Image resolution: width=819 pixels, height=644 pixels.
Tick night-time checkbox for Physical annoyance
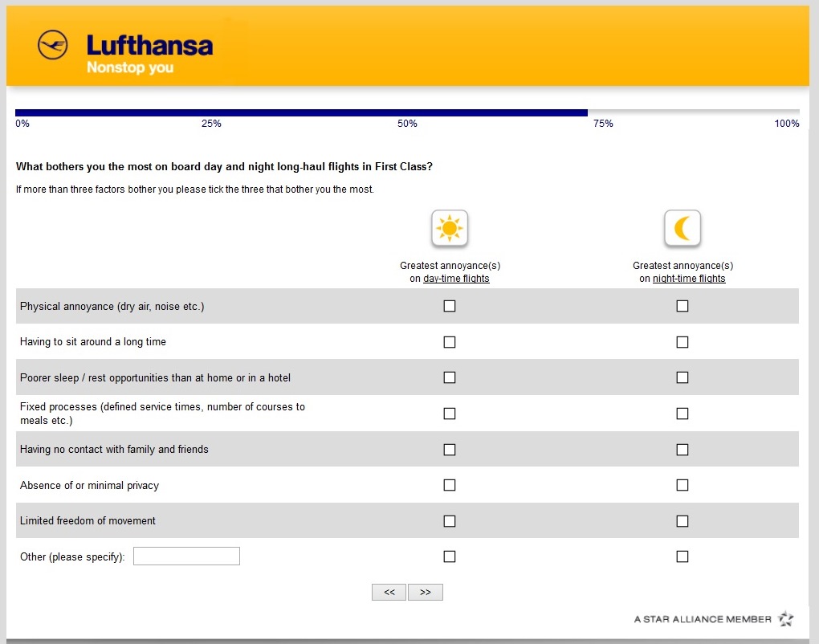point(682,306)
